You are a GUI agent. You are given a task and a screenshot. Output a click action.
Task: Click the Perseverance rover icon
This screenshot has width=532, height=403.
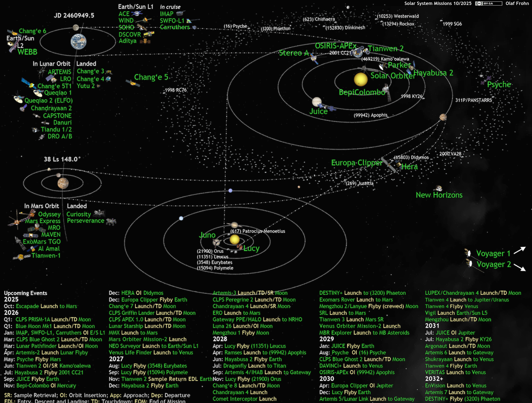(x=111, y=221)
